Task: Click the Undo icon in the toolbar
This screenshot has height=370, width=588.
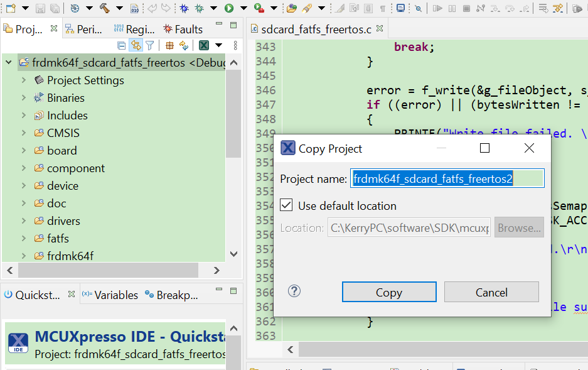Action: click(x=152, y=8)
